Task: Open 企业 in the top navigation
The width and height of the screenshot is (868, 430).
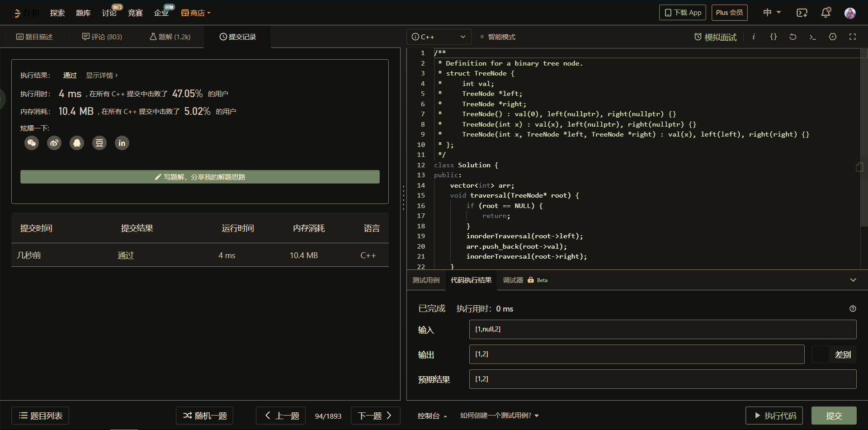Action: tap(161, 13)
